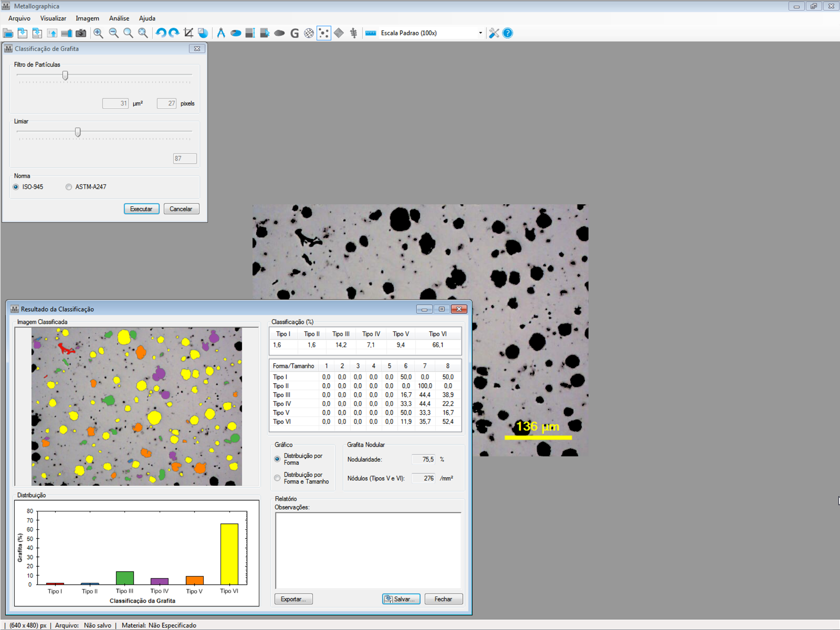Click 'Material: Não Especificado' in status bar
840x630 pixels.
click(159, 625)
